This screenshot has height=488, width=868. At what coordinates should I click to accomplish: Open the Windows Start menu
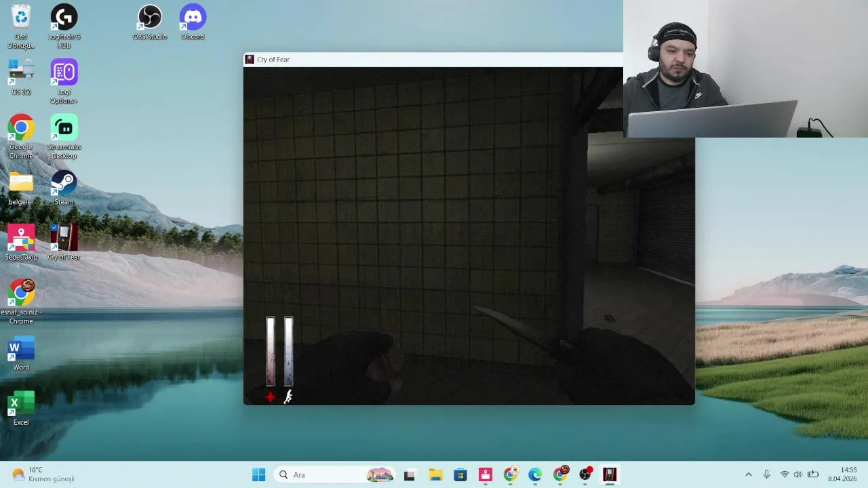258,474
